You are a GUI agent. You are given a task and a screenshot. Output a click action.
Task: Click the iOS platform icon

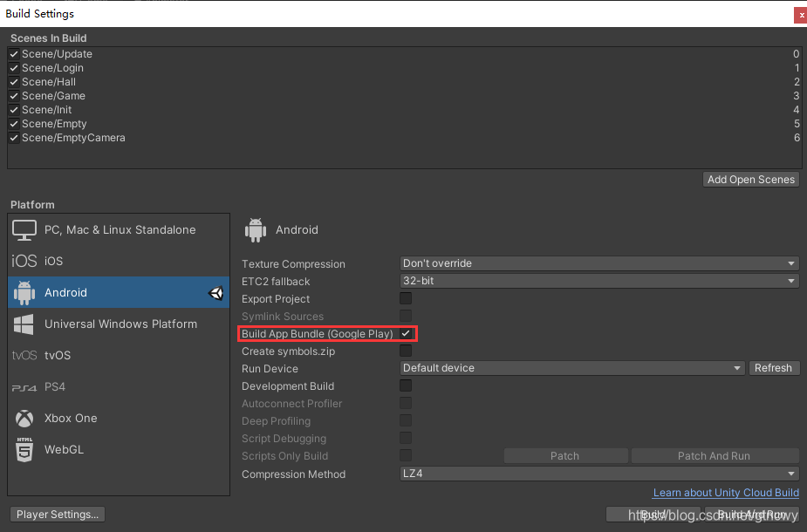pos(24,261)
